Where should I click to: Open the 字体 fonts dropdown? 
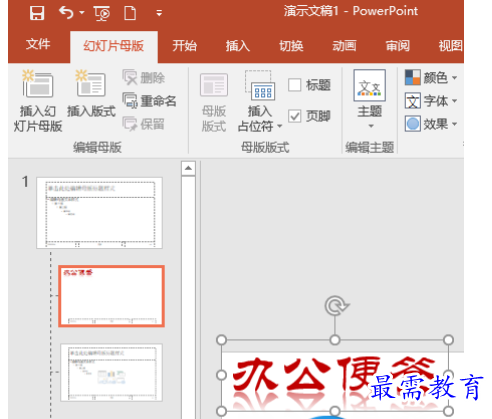(x=431, y=101)
